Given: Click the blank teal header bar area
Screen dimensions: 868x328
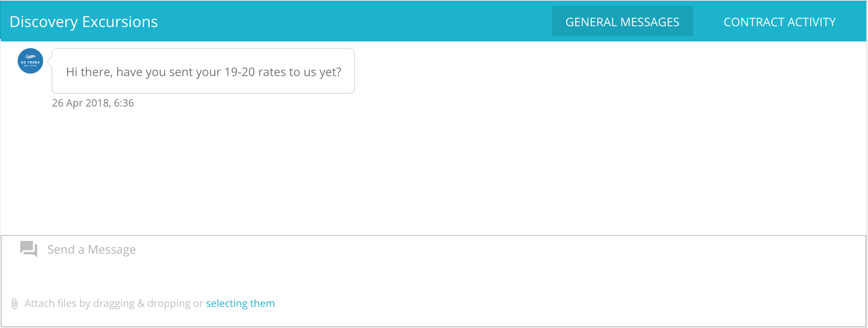Looking at the screenshot, I should pyautogui.click(x=355, y=21).
